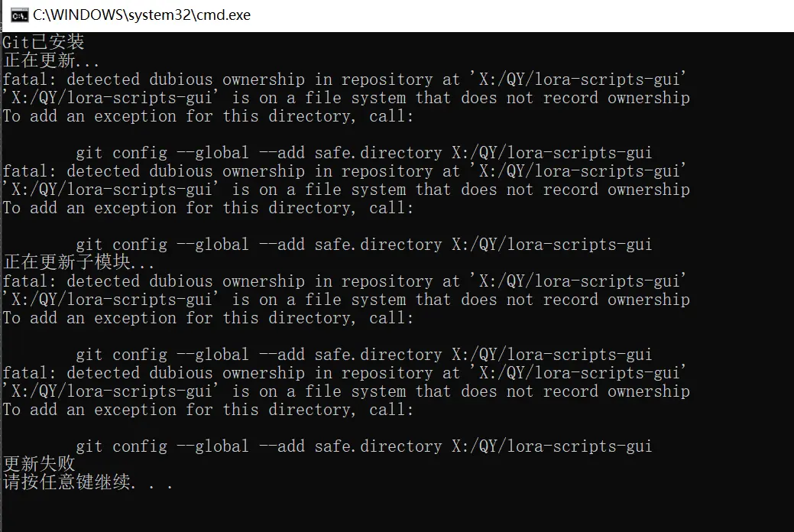Image resolution: width=794 pixels, height=532 pixels.
Task: Click the last 'fatal: detected dubious ownership' line
Action: (345, 373)
